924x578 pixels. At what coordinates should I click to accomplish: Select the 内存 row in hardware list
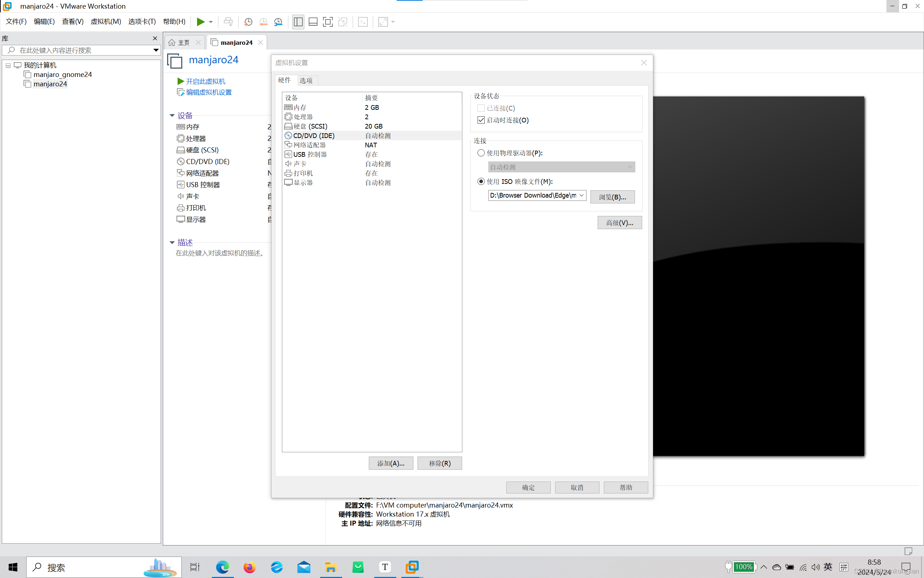[x=372, y=107]
